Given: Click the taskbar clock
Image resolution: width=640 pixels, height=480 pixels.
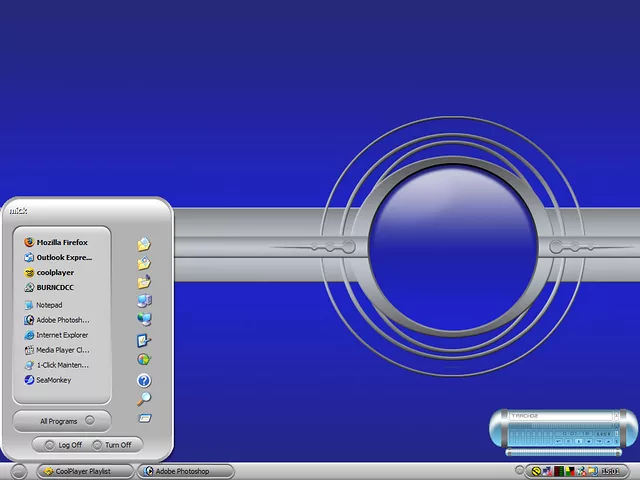Looking at the screenshot, I should coord(609,471).
